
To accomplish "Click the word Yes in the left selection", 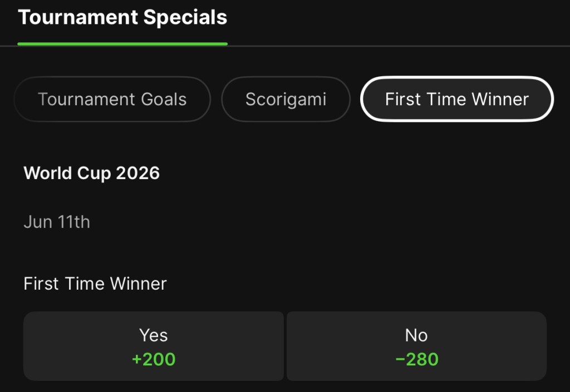I will (154, 335).
